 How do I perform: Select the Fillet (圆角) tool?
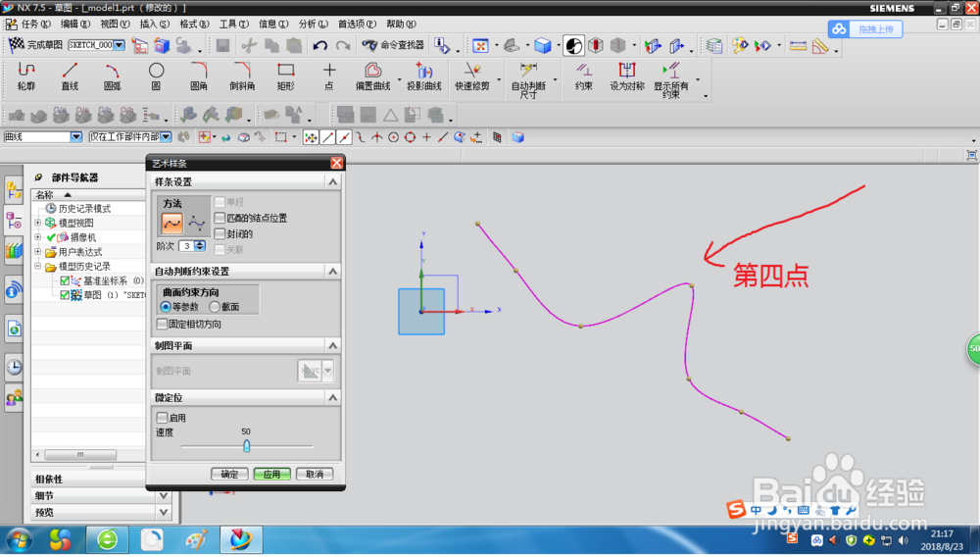pyautogui.click(x=199, y=76)
